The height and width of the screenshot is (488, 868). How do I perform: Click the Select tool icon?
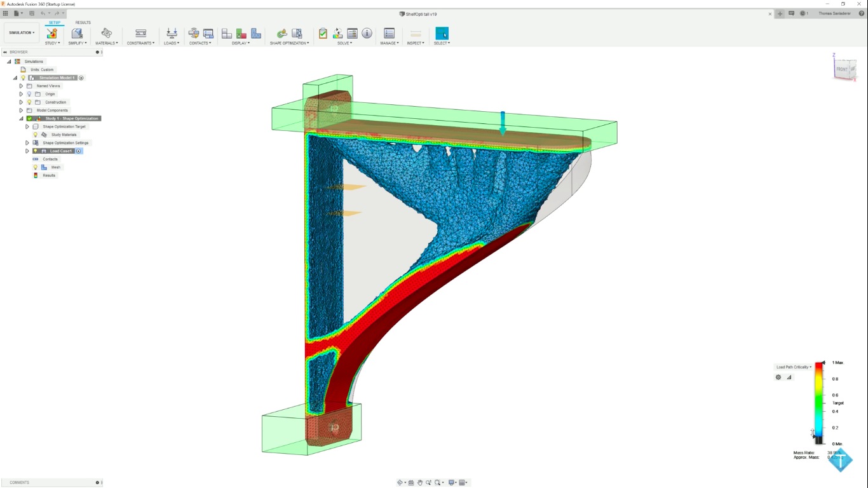[x=442, y=33]
